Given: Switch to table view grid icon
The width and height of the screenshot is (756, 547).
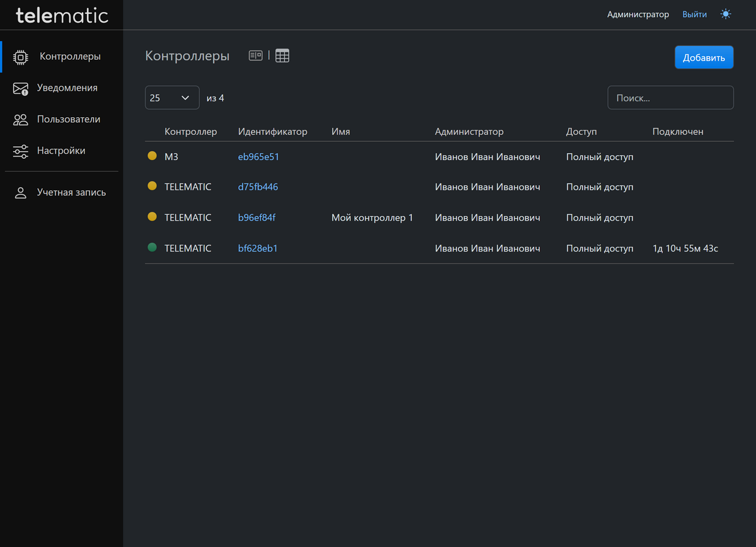Looking at the screenshot, I should [282, 55].
